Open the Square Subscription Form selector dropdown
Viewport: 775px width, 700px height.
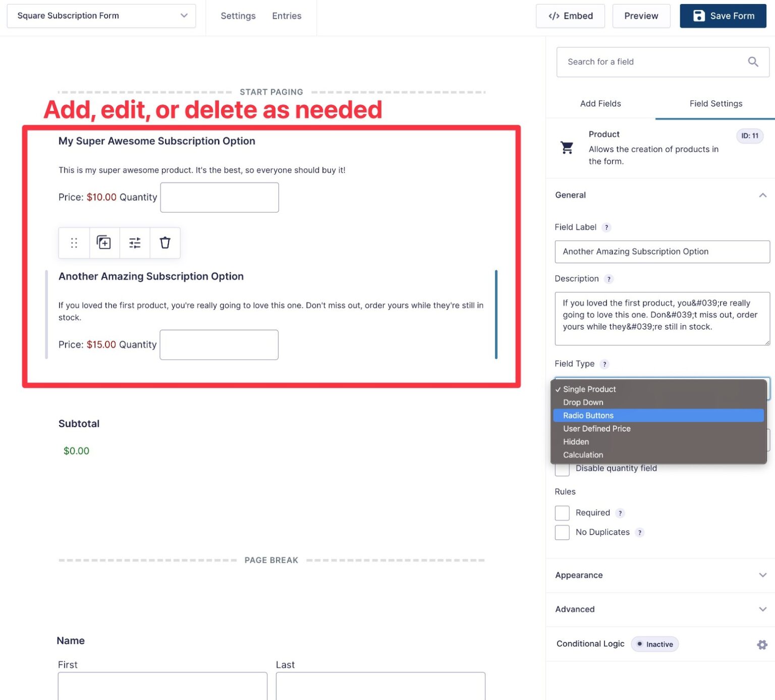184,16
